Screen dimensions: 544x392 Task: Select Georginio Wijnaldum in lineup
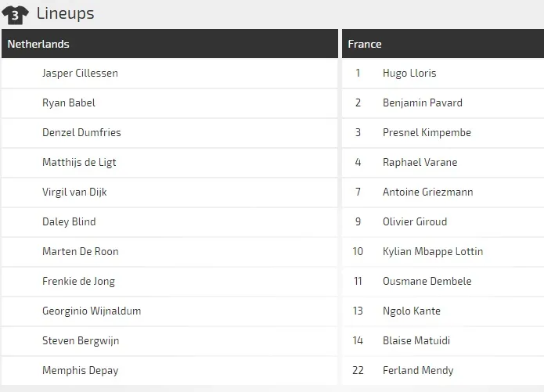[x=92, y=311]
